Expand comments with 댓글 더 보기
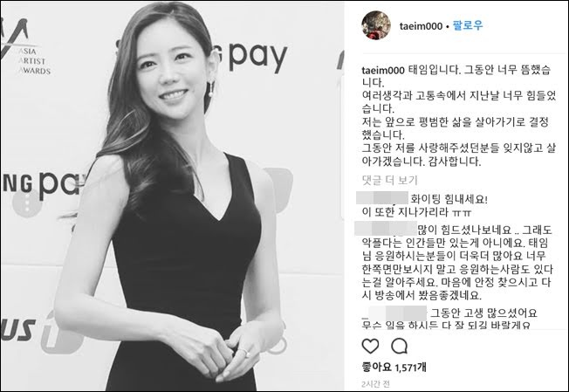 [390, 180]
